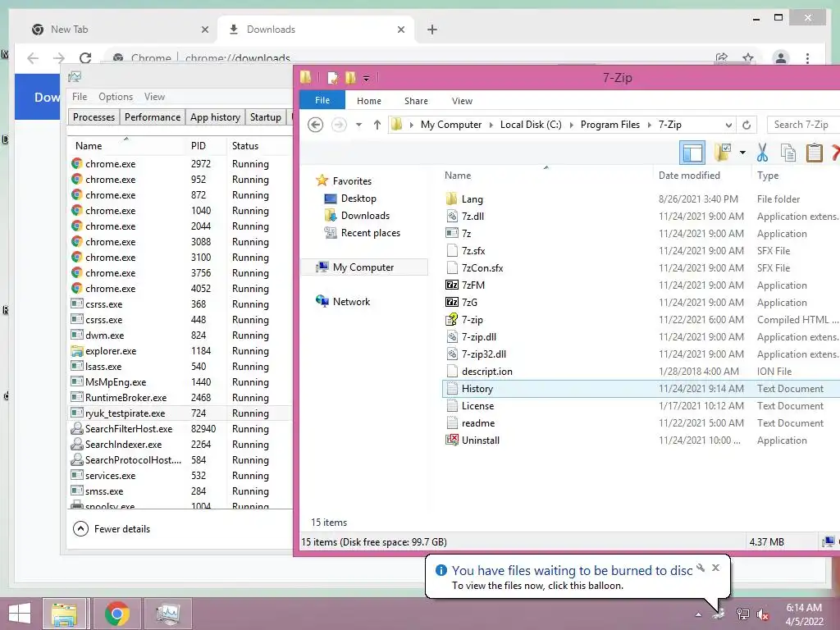Collapse Task Manager with Fewer details
This screenshot has width=840, height=630.
click(x=112, y=529)
